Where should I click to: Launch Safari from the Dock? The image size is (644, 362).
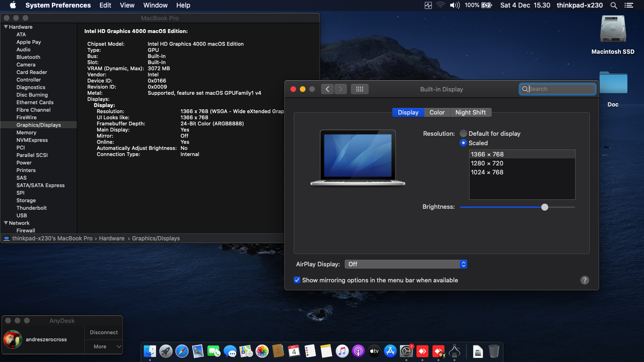pyautogui.click(x=182, y=351)
